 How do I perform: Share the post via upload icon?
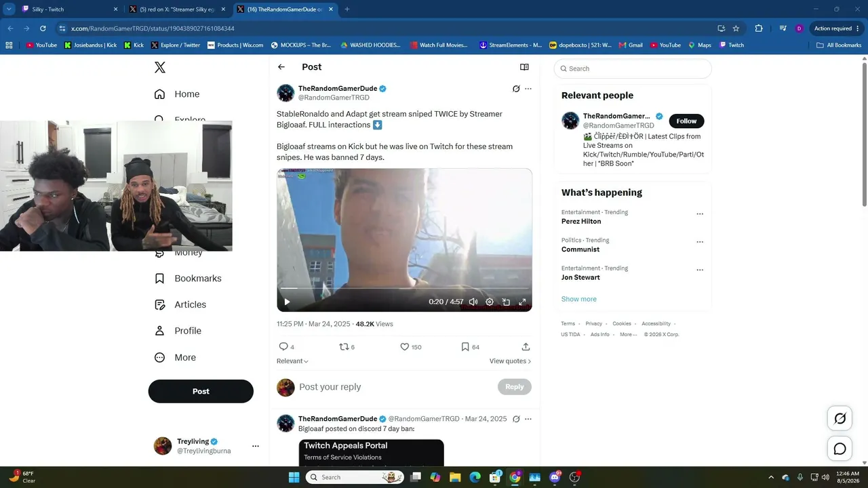[526, 346]
